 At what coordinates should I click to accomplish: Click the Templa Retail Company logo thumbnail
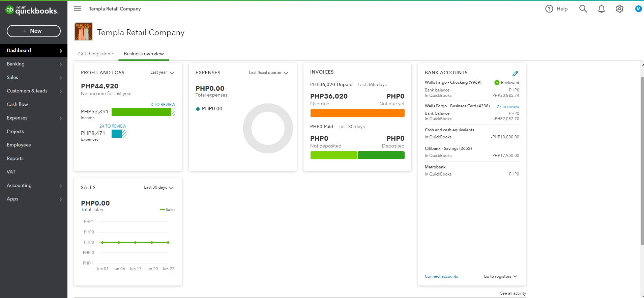[84, 32]
